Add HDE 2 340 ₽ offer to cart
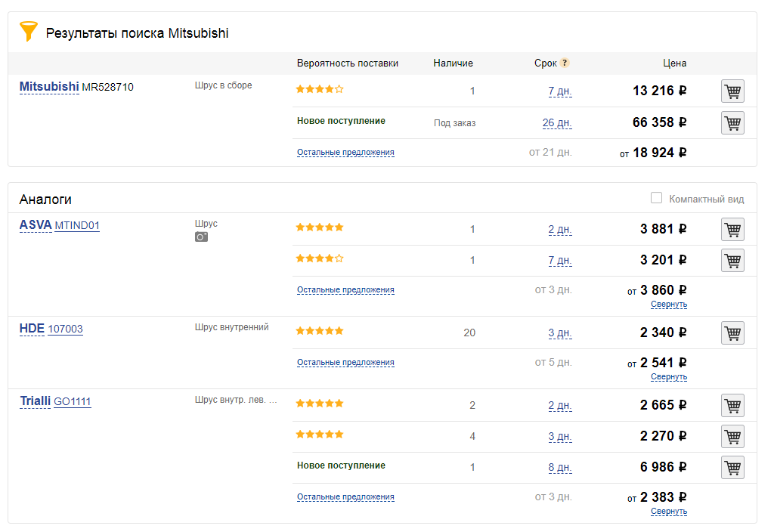This screenshot has width=774, height=532. click(732, 332)
